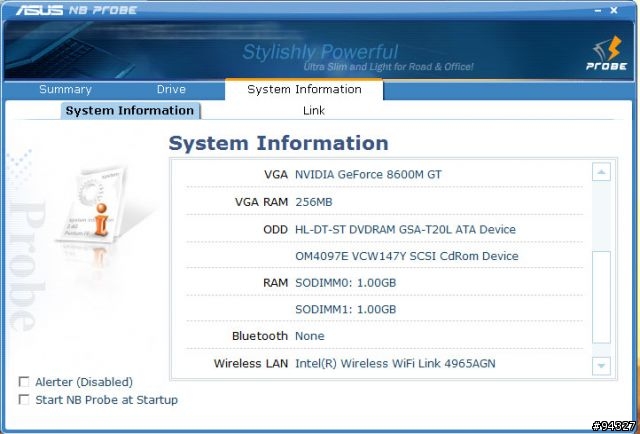Click the VGA label
640x434 pixels.
click(276, 174)
